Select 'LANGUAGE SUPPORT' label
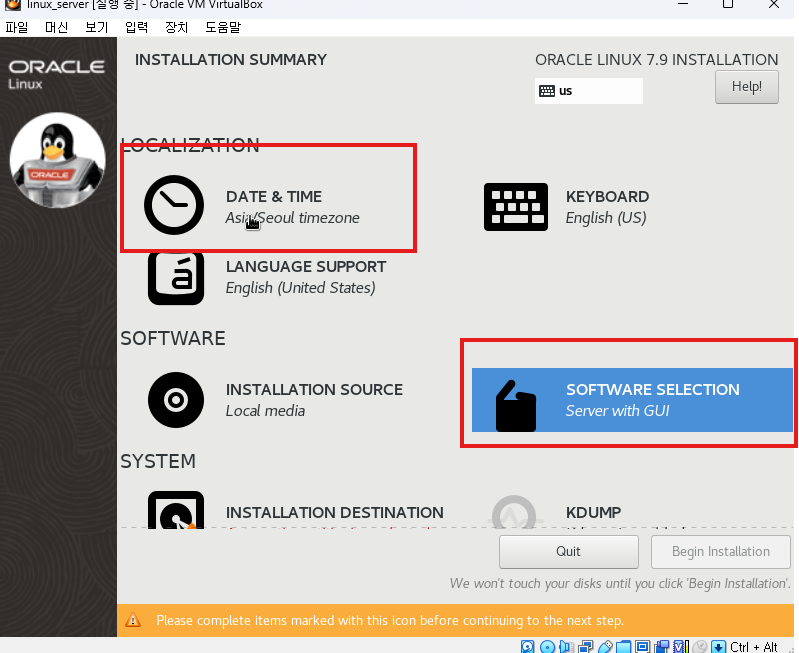799x653 pixels. point(306,267)
